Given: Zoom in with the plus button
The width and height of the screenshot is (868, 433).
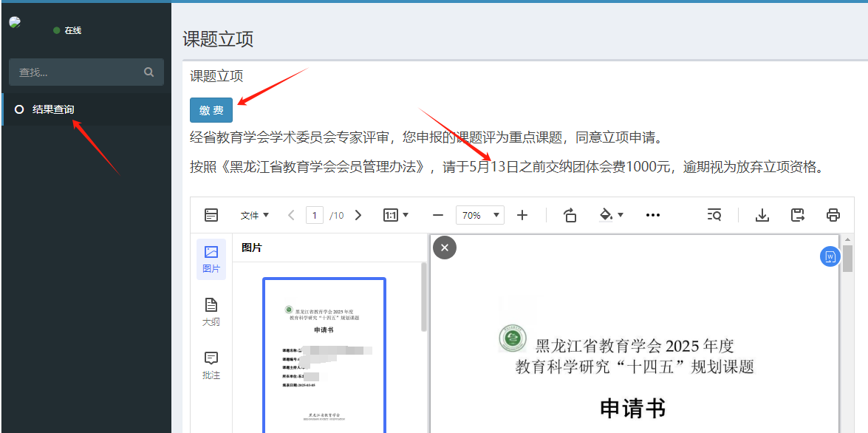Looking at the screenshot, I should pyautogui.click(x=522, y=216).
